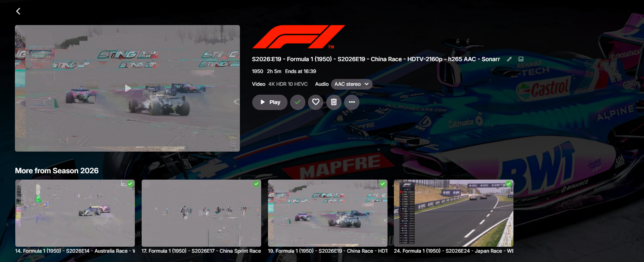The image size is (644, 262).
Task: Click the watched badge on Australia Race card
Action: [130, 184]
